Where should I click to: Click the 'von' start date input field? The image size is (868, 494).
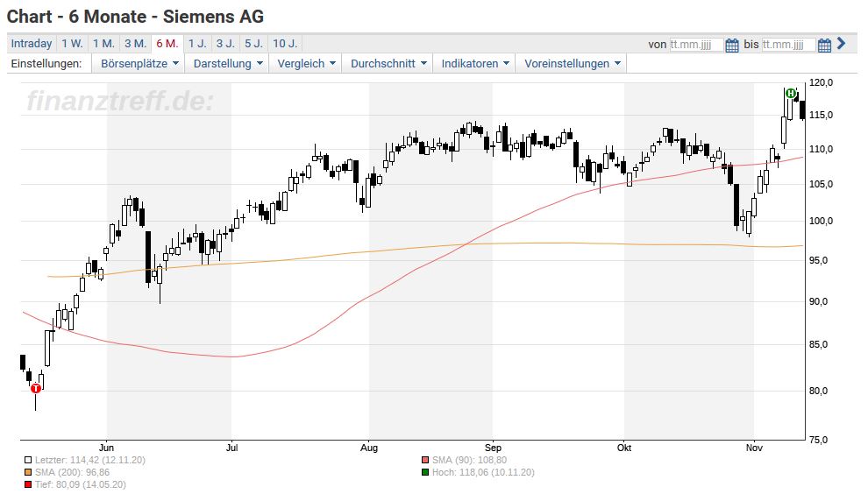(696, 45)
